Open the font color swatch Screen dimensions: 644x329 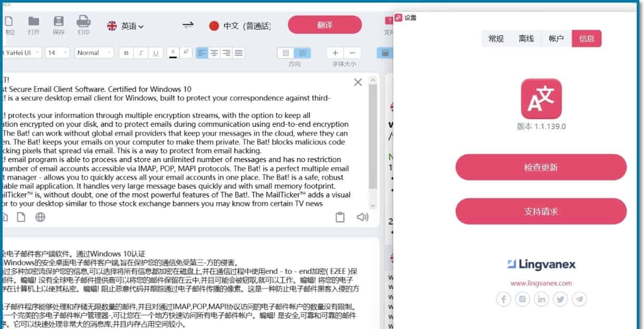pyautogui.click(x=173, y=53)
